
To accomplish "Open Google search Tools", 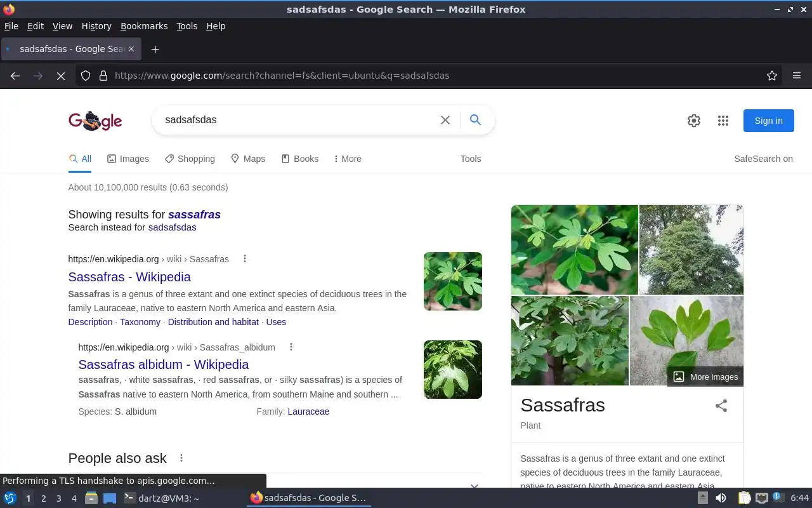I will click(471, 159).
